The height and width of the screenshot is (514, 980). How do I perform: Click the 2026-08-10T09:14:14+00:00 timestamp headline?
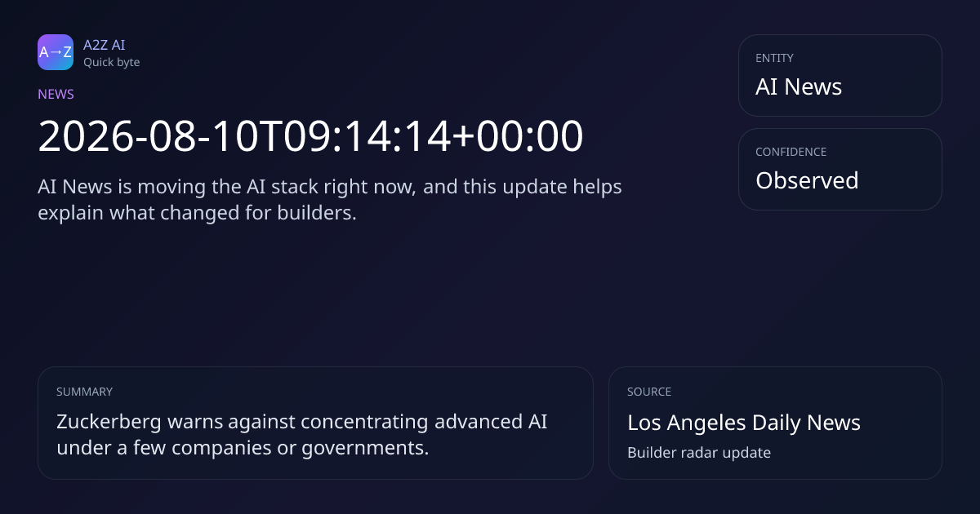point(310,136)
